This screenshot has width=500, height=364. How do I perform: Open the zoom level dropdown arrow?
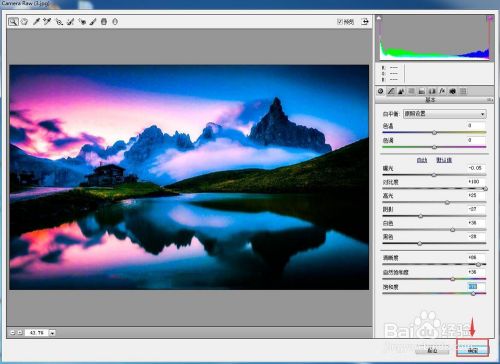pyautogui.click(x=52, y=332)
